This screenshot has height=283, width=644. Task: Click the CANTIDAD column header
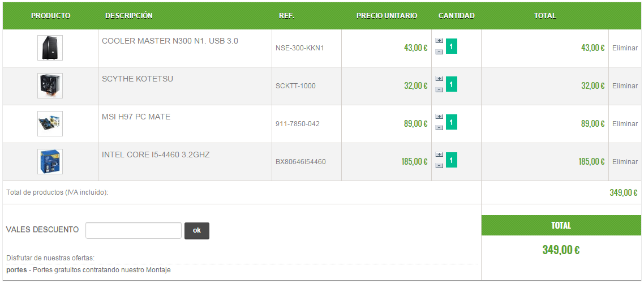point(456,16)
